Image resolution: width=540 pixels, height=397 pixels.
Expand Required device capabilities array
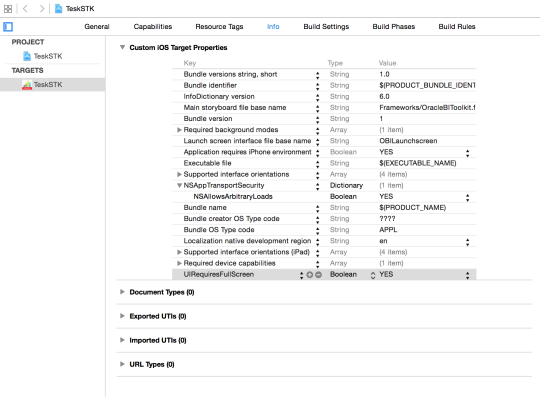[x=179, y=263]
